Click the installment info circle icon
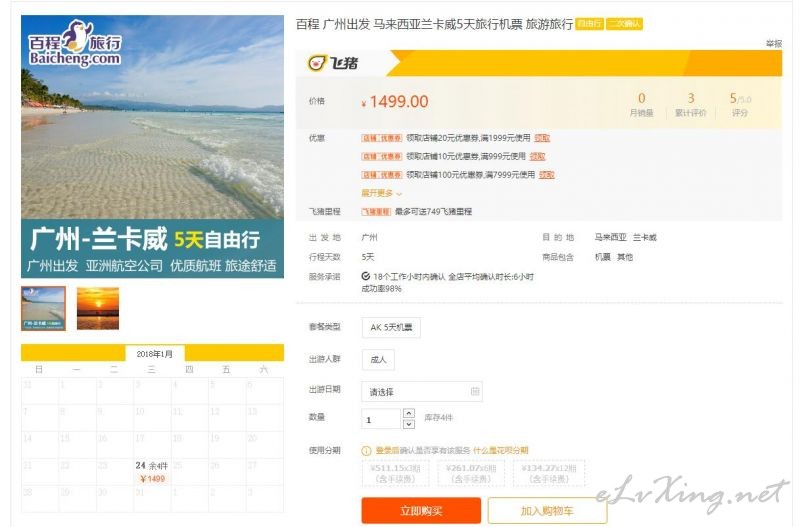Screen dimensions: 800x527 tap(366, 450)
